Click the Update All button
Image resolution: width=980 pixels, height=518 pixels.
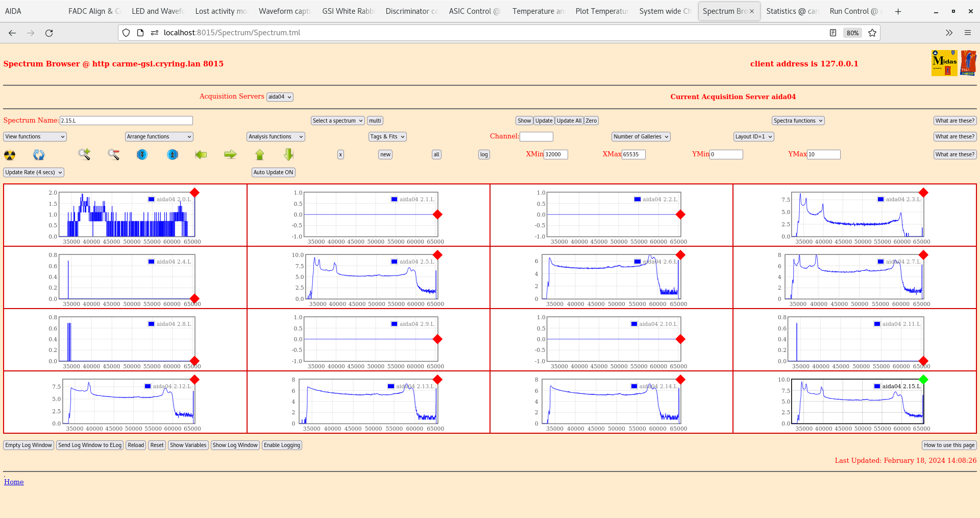pos(569,121)
